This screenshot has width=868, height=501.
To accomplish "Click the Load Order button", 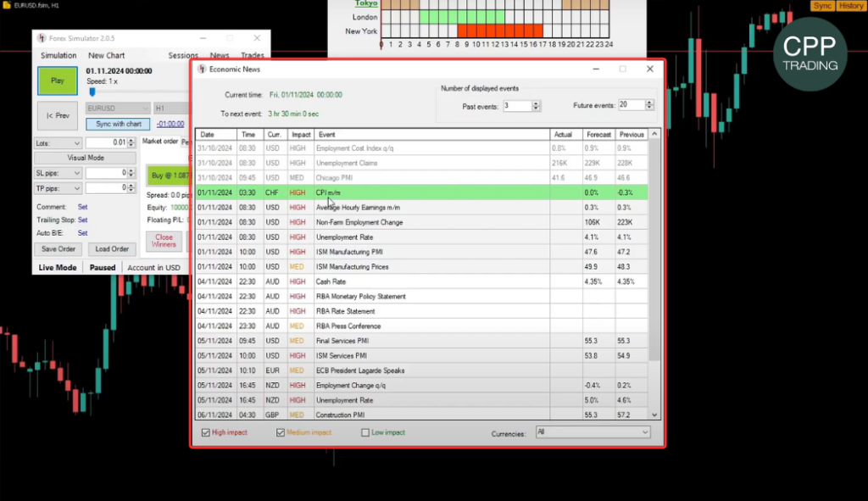I will coord(112,249).
